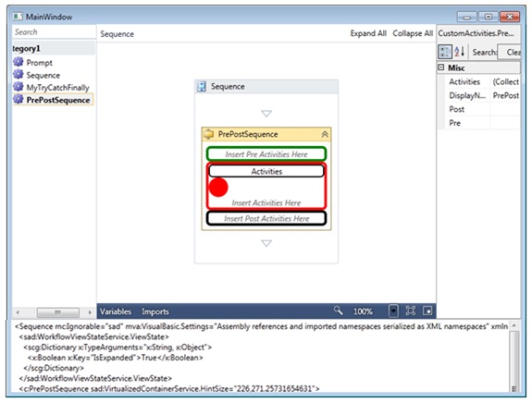Viewport: 532px width, 403px height.
Task: Click the CustomActivities.Pre... properties header
Action: click(x=476, y=33)
